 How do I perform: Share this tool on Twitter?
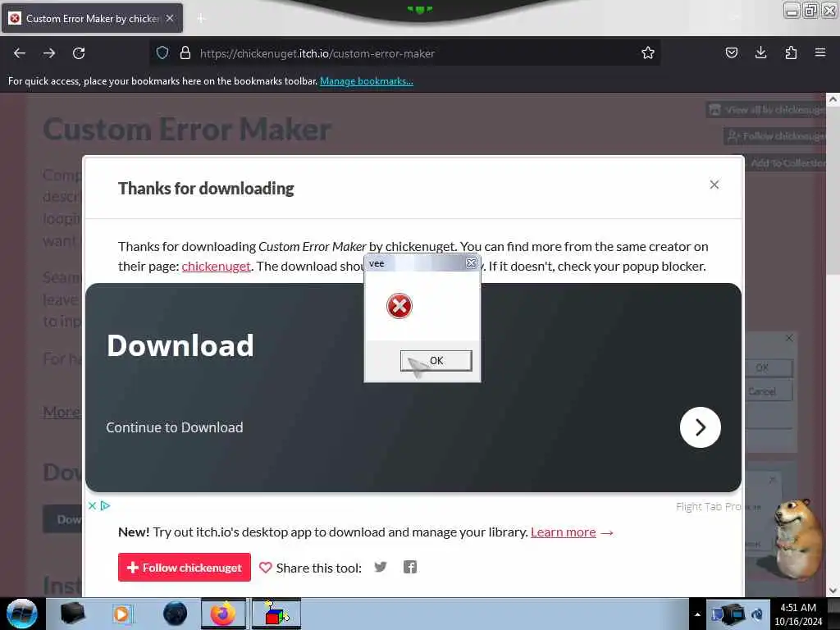coord(381,568)
